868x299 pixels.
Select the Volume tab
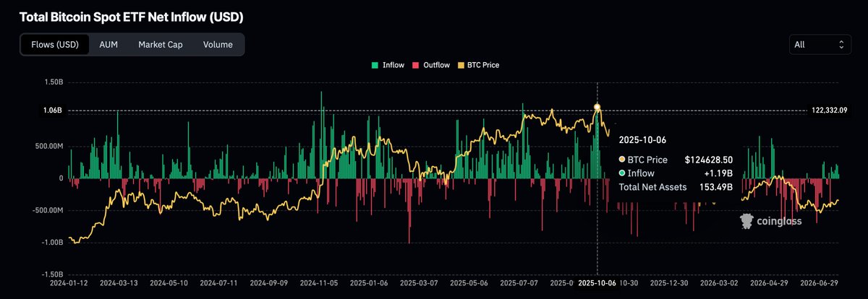click(218, 44)
